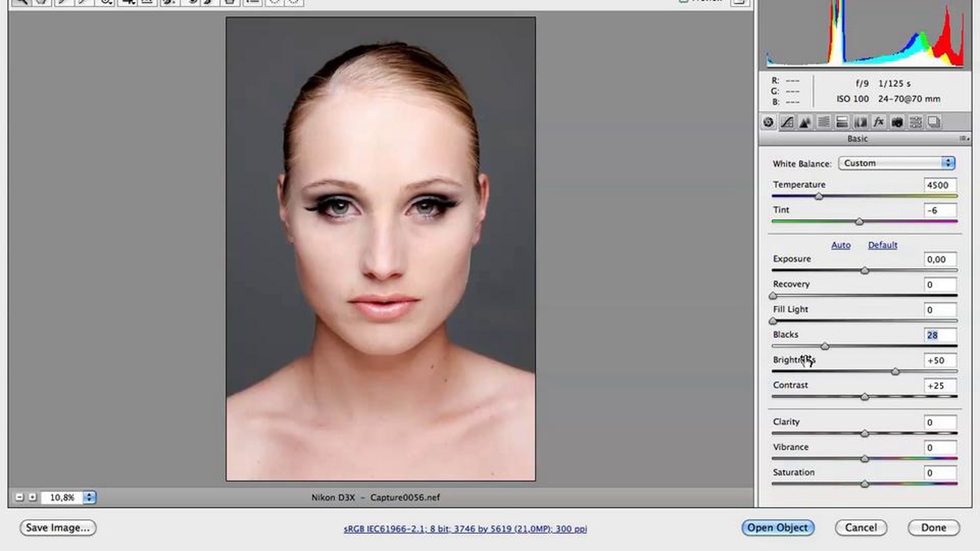Click the Save Image... button

click(58, 528)
